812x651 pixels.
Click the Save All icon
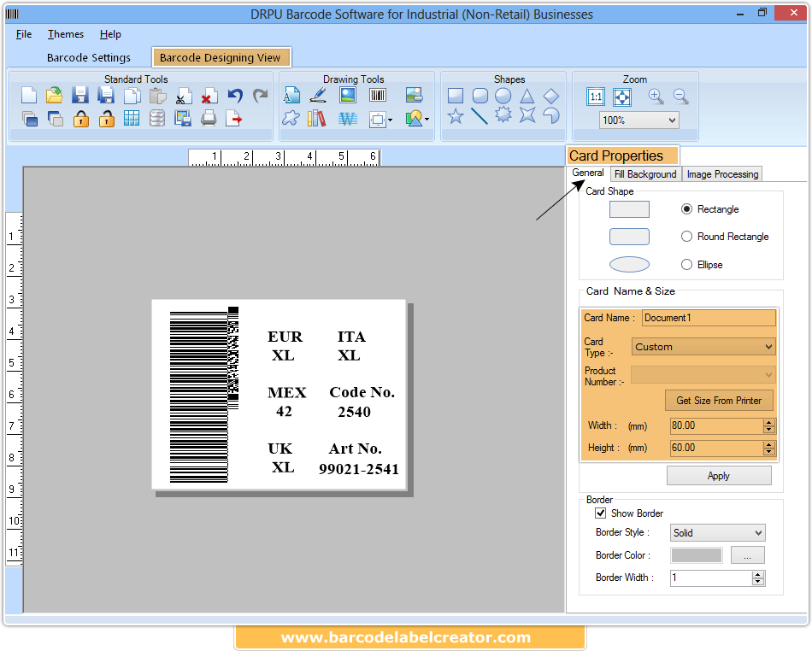pyautogui.click(x=106, y=96)
